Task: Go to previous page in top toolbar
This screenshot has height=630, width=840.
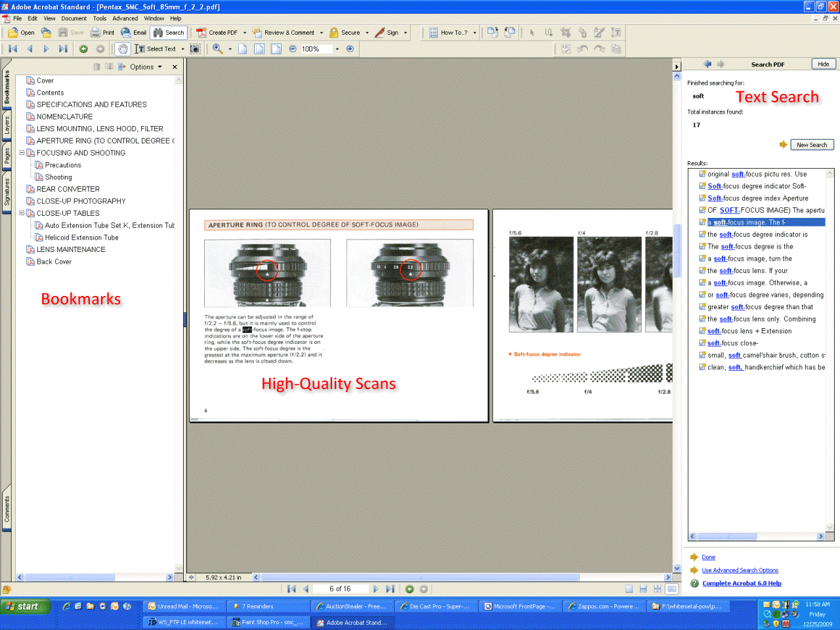Action: pyautogui.click(x=30, y=49)
